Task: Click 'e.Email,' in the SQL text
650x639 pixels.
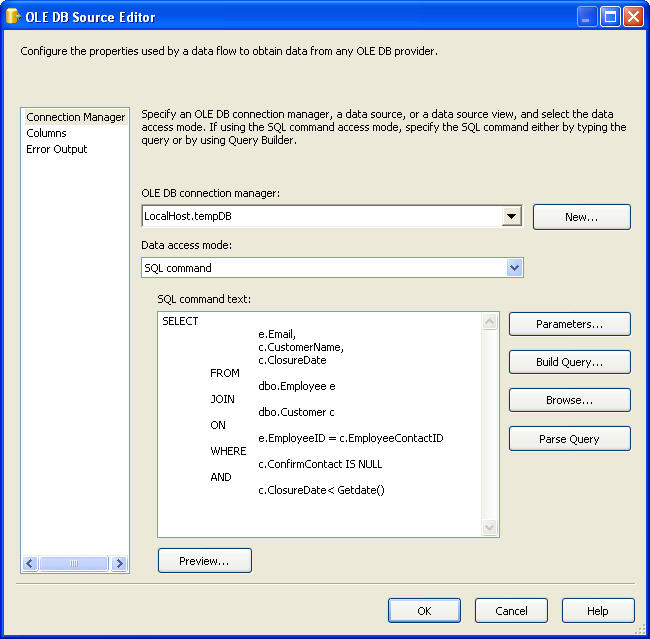Action: 277,334
